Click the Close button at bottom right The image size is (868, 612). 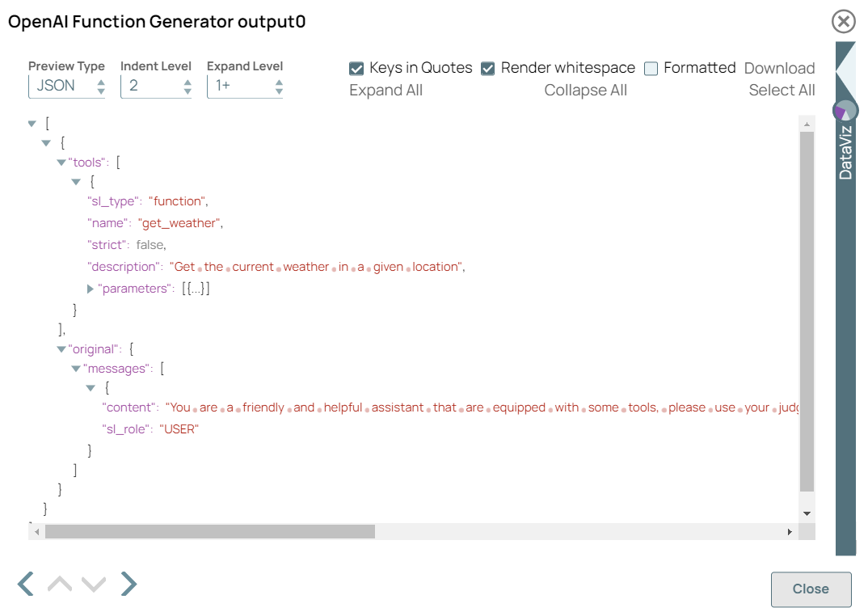(811, 589)
